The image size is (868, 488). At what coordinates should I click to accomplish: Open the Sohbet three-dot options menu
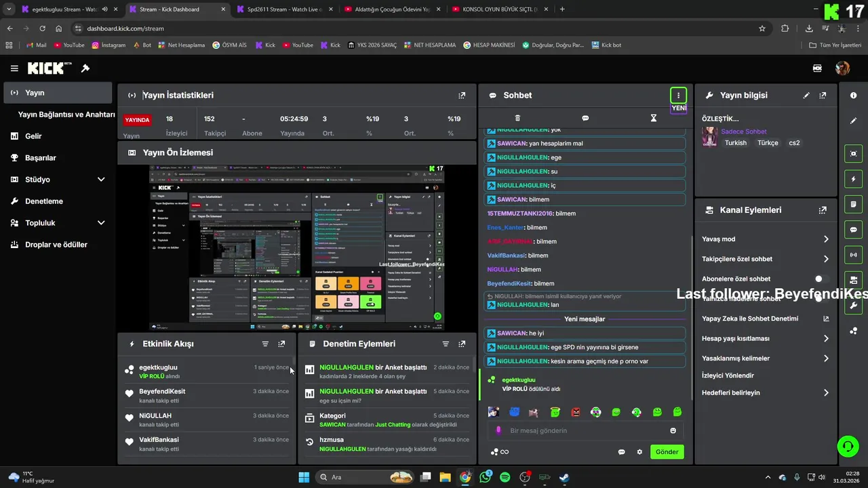pos(678,96)
